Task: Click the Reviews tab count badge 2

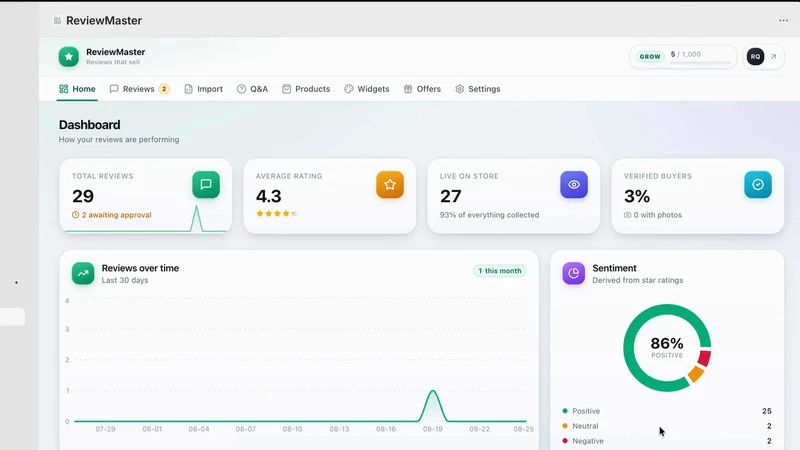Action: 164,89
